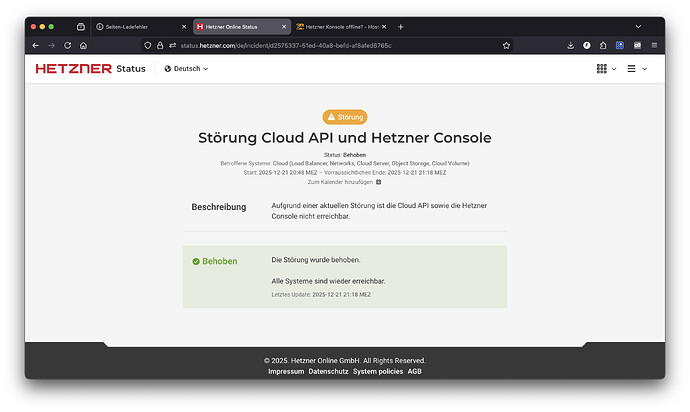This screenshot has height=412, width=690.
Task: Click the browser home button
Action: [x=84, y=45]
